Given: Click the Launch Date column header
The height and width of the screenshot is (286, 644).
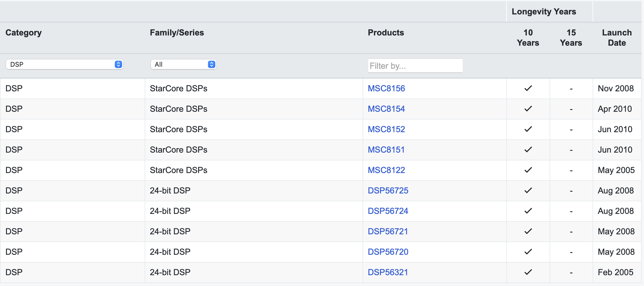Looking at the screenshot, I should (617, 38).
